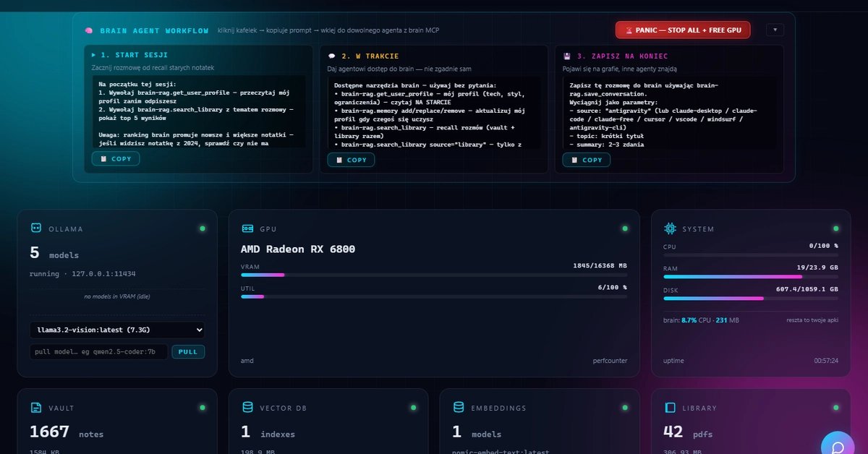This screenshot has height=454, width=868.
Task: Open the 2. W TRAKCIE card heading
Action: tap(370, 56)
